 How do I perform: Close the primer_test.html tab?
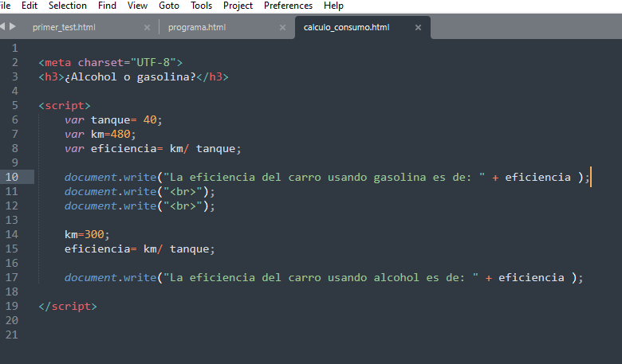[147, 27]
